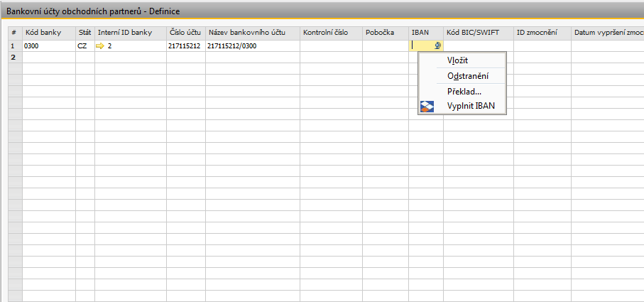644x302 pixels.
Task: Run the Vyplnit IBAN menu command
Action: click(471, 106)
